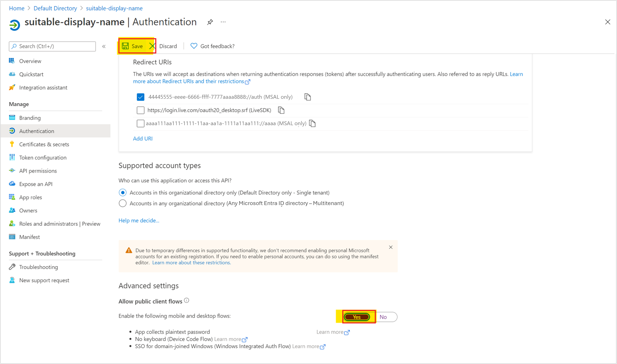The width and height of the screenshot is (617, 364).
Task: Click the Branding icon in sidebar
Action: pos(12,117)
